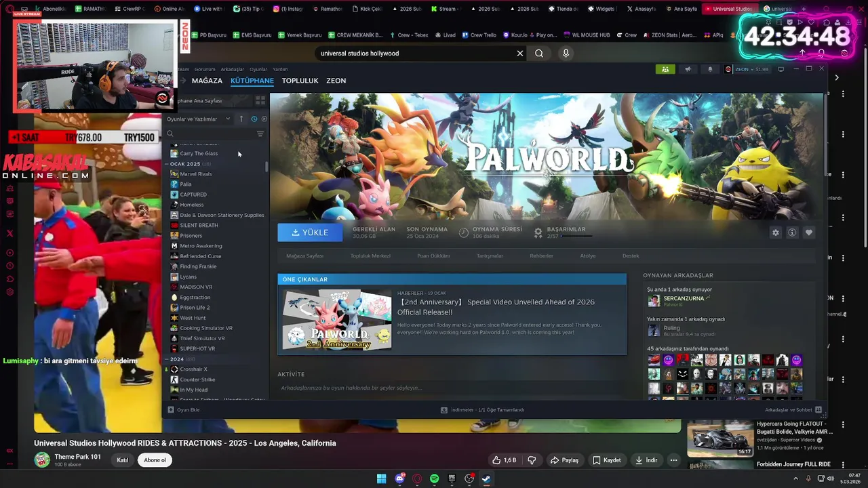The width and height of the screenshot is (868, 488).
Task: Open the Rehberler link
Action: tap(541, 256)
